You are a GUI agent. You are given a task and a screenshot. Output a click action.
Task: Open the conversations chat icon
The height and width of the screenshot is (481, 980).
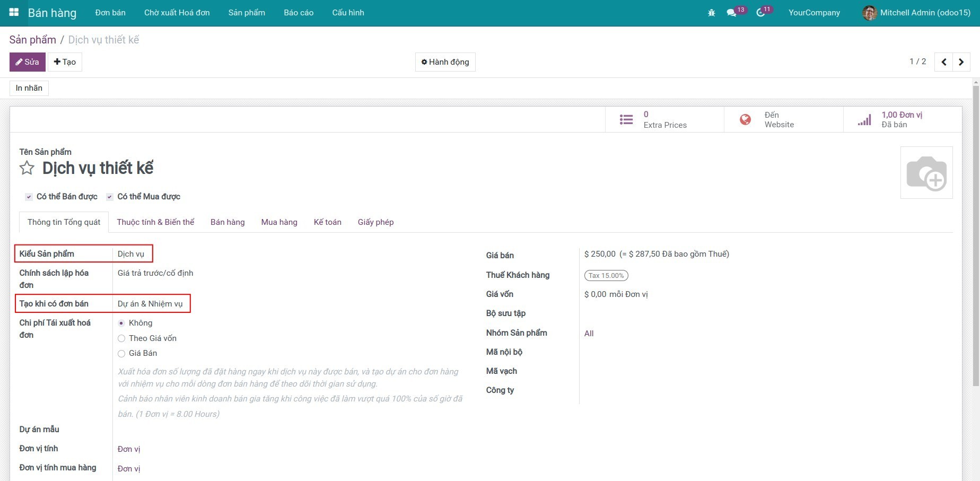(x=731, y=13)
